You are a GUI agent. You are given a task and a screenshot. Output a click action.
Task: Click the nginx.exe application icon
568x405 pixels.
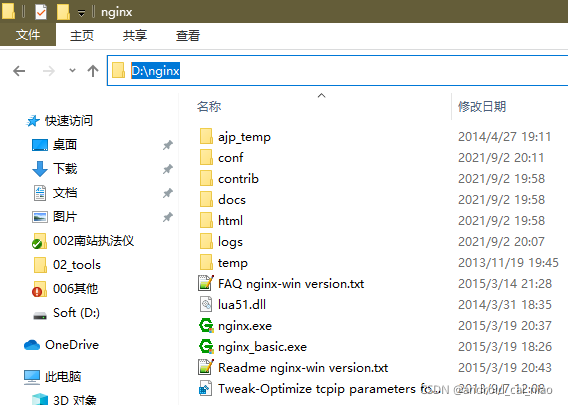coord(206,325)
